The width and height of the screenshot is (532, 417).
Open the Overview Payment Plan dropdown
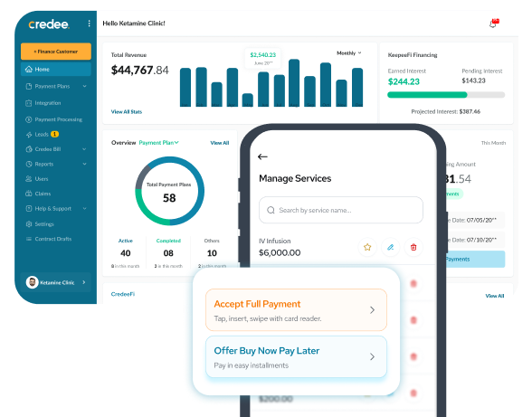(x=159, y=143)
